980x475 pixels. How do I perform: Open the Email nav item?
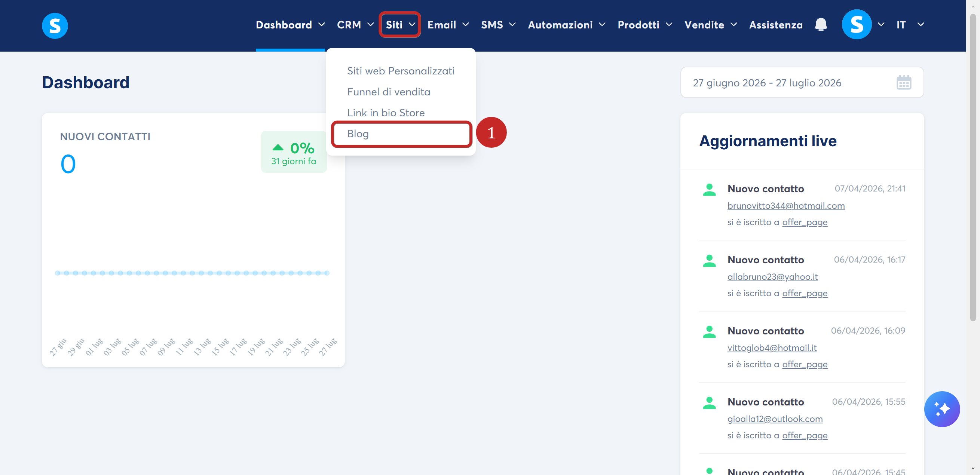tap(442, 25)
